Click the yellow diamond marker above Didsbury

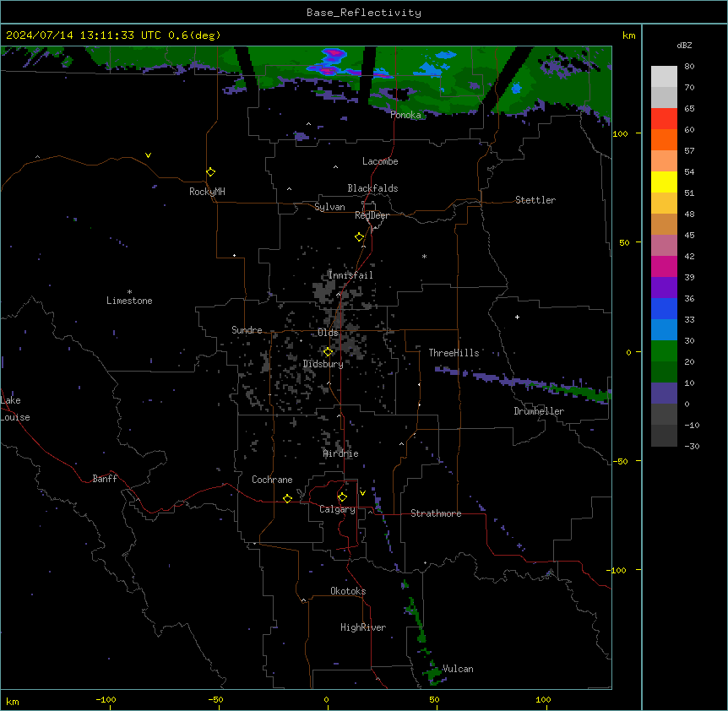coord(328,352)
